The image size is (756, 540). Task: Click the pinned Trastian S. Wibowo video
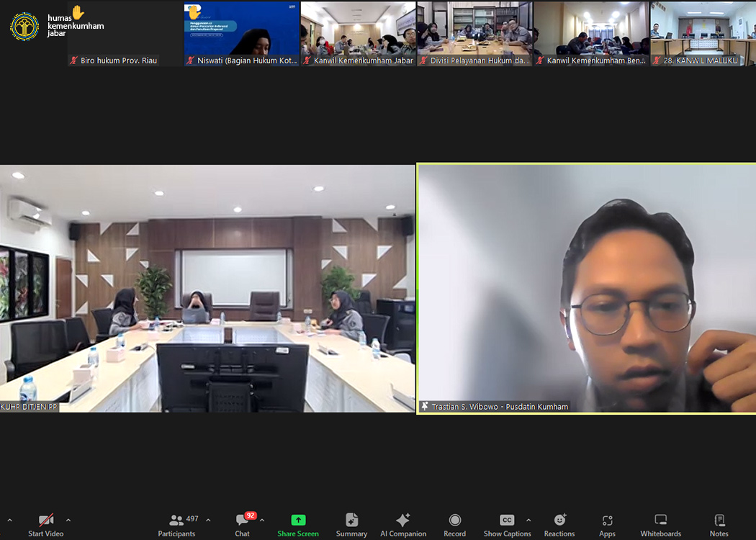click(x=586, y=288)
